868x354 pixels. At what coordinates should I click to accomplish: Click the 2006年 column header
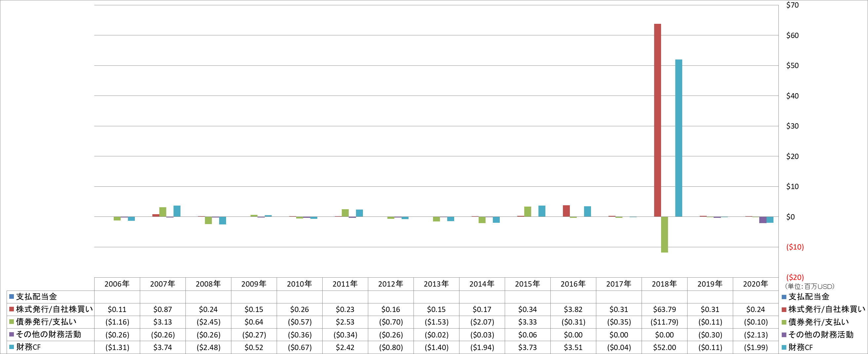[x=117, y=284]
